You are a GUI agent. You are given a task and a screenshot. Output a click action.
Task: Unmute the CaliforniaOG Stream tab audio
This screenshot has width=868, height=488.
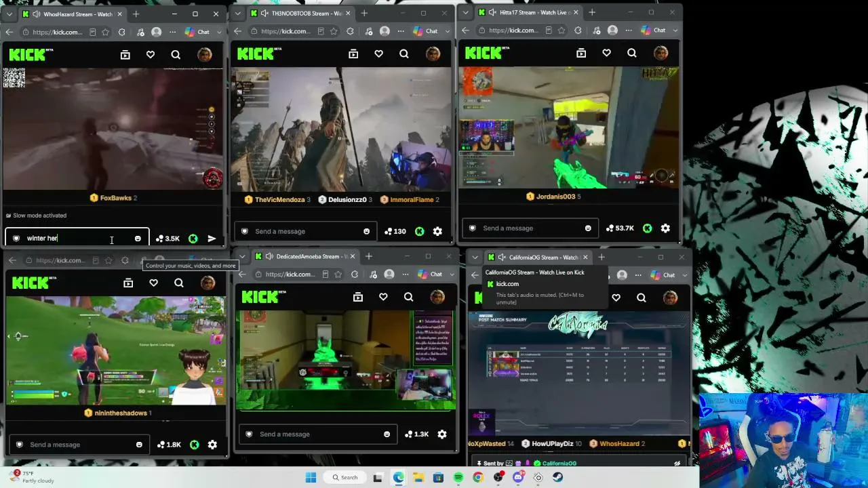click(502, 258)
